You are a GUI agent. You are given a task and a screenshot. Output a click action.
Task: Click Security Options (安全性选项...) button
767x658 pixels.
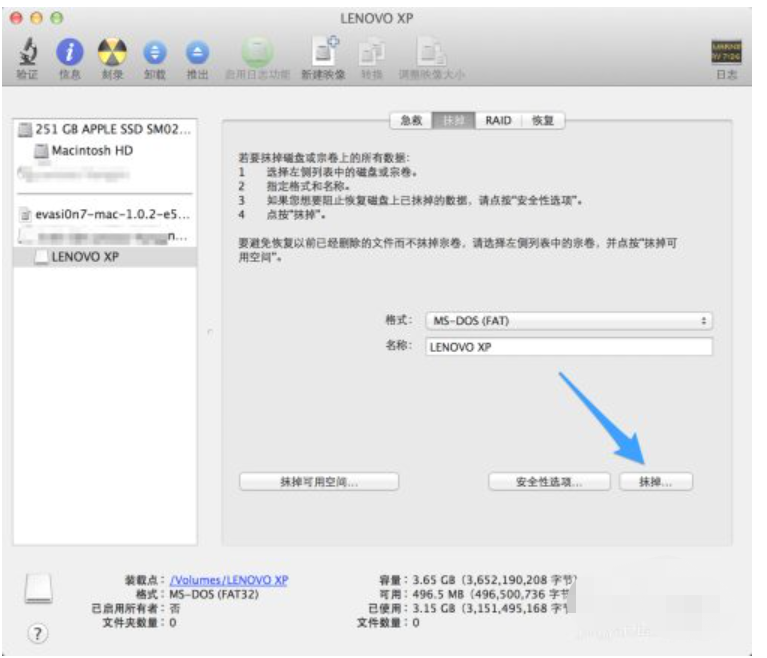(x=548, y=482)
